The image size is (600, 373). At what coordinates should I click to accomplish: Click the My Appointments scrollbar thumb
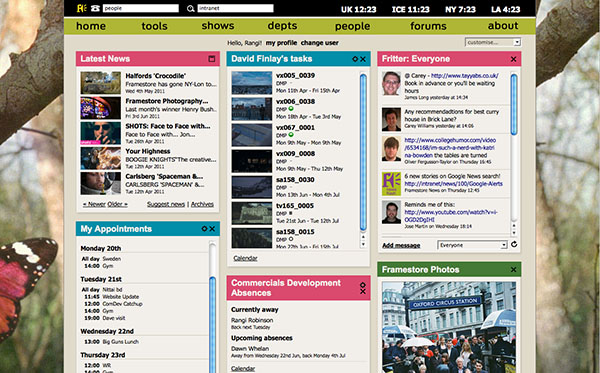coord(212,325)
